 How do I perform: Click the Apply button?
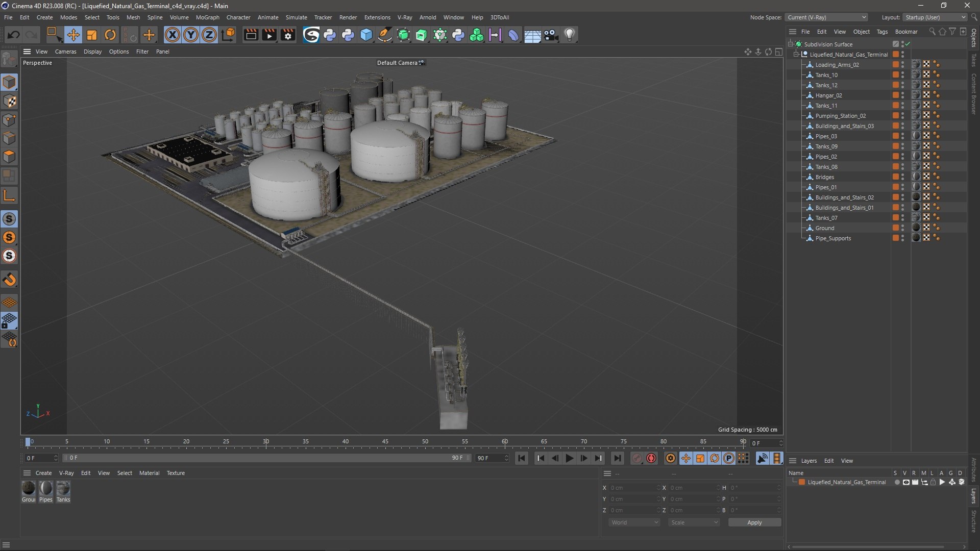click(x=754, y=522)
